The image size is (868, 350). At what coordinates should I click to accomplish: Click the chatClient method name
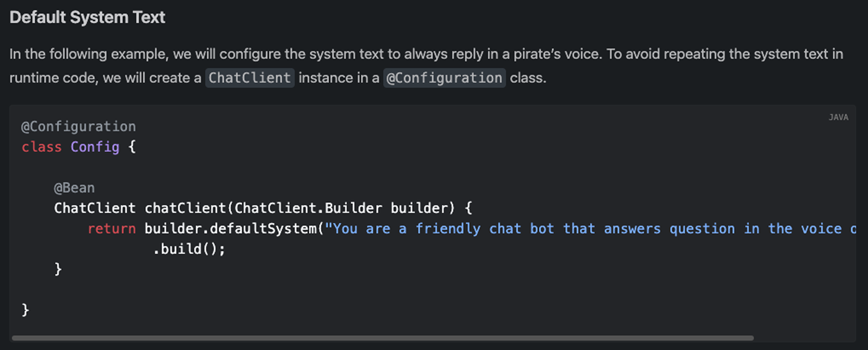tap(185, 208)
